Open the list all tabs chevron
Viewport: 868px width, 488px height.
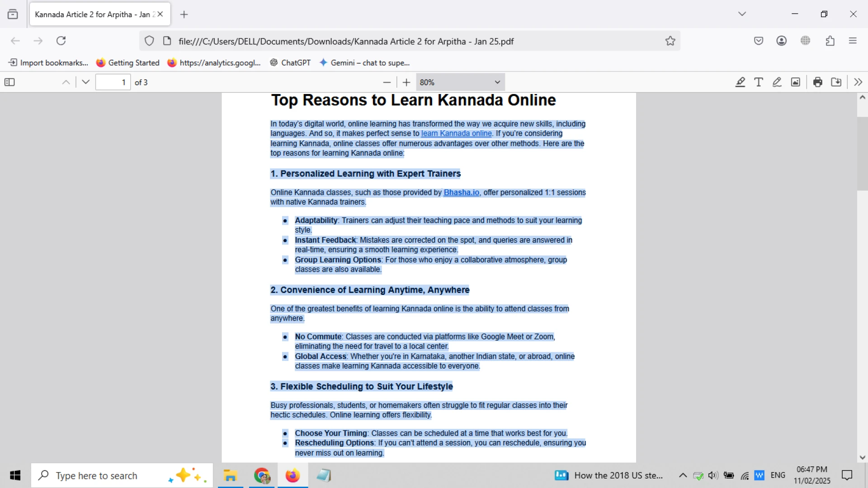click(x=742, y=14)
